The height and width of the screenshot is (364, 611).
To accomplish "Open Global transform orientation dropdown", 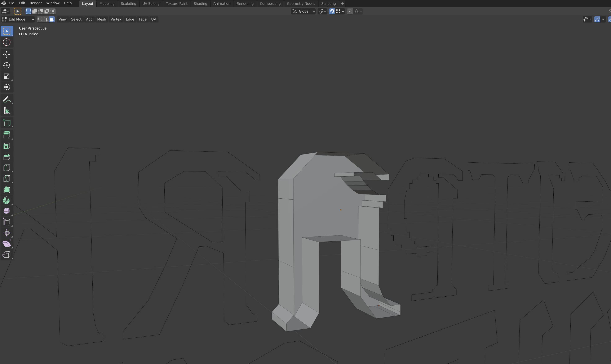I will (x=303, y=11).
